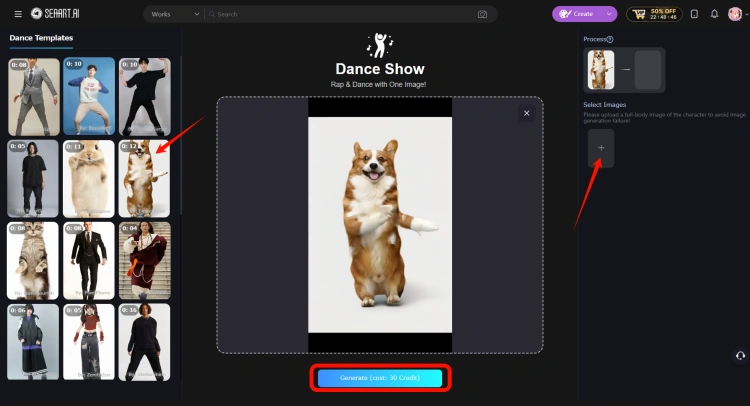Expand the Create dropdown arrow

pos(609,14)
